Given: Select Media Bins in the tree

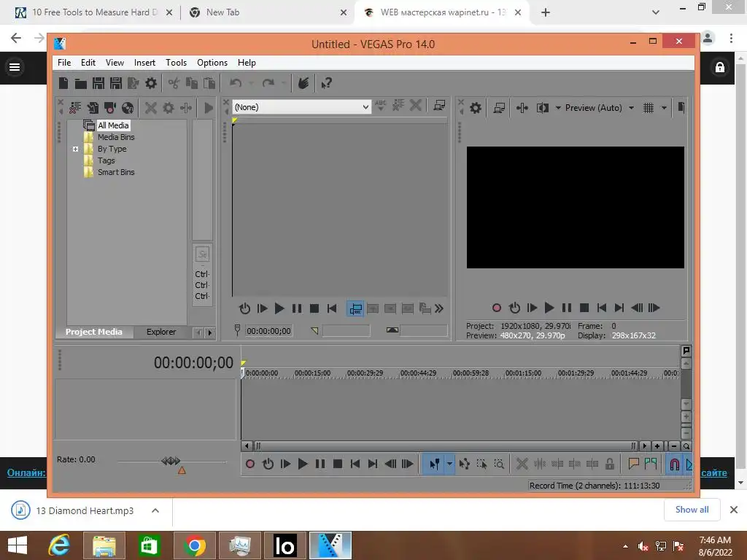Looking at the screenshot, I should (116, 137).
